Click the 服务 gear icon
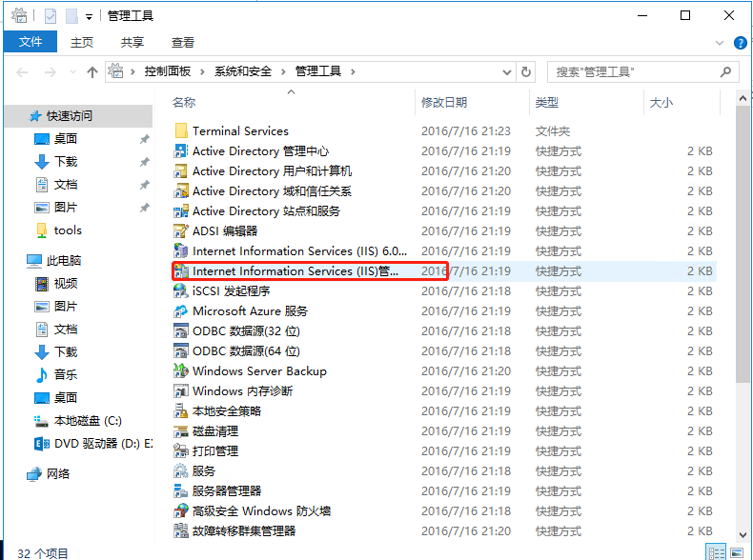This screenshot has width=753, height=560. point(181,470)
